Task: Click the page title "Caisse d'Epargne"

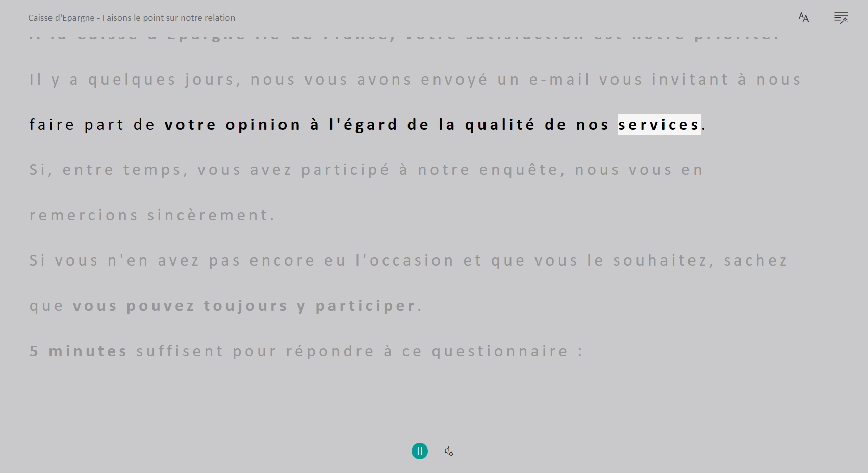Action: click(61, 18)
